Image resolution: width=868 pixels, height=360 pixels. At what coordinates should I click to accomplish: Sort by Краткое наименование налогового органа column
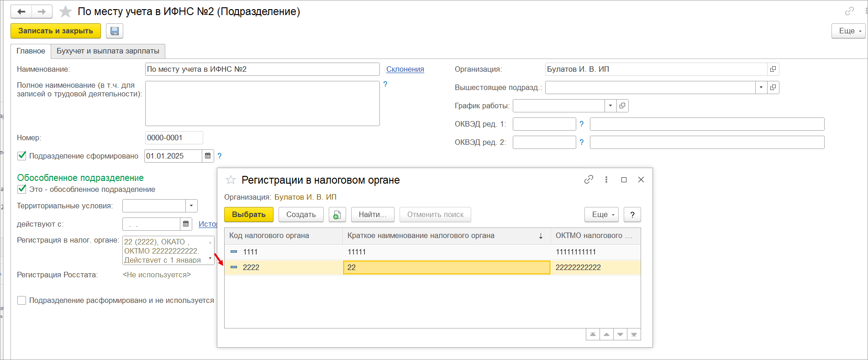point(447,236)
